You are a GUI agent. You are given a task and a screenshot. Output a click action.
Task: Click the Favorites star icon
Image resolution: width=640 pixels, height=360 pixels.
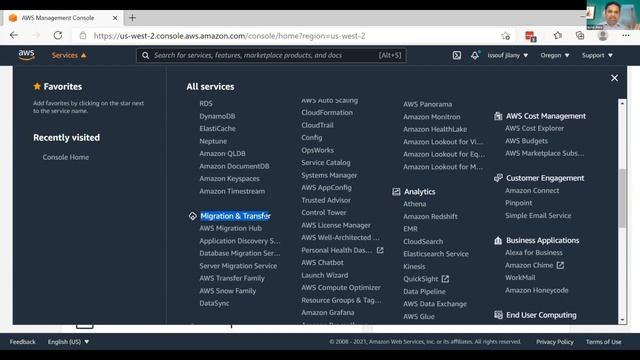(x=37, y=86)
